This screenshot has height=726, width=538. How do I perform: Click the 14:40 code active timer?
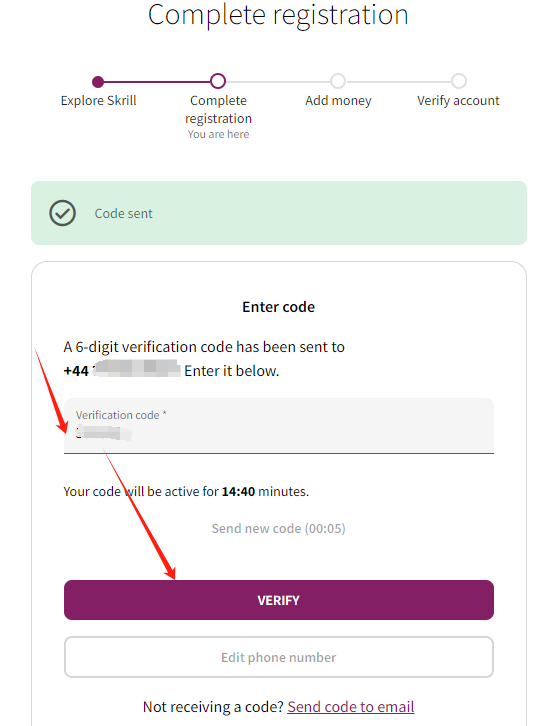pyautogui.click(x=238, y=491)
